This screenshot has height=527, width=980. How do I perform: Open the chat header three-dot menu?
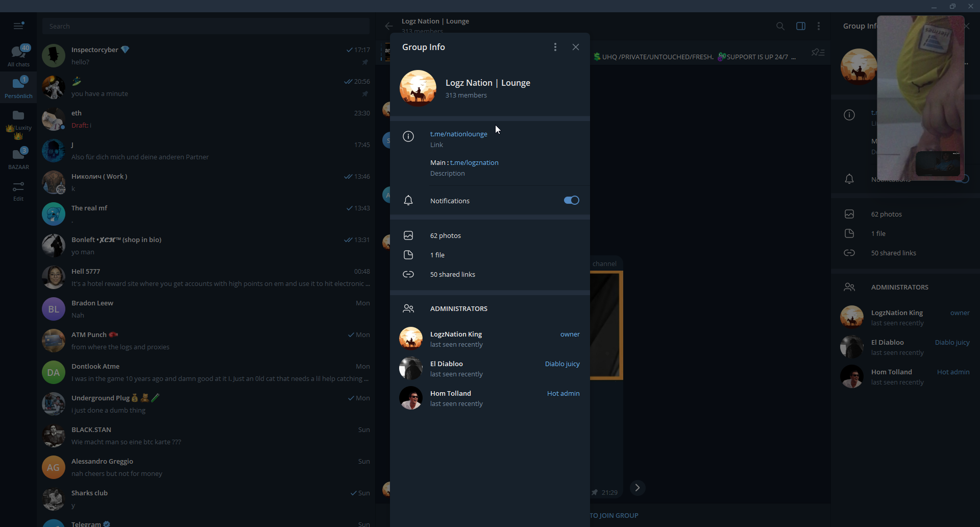819,26
